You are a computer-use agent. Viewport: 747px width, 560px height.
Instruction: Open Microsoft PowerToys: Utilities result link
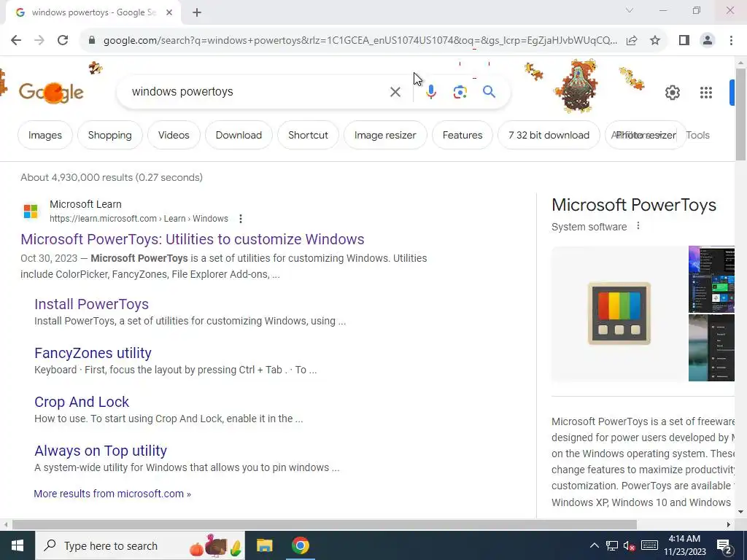(193, 239)
